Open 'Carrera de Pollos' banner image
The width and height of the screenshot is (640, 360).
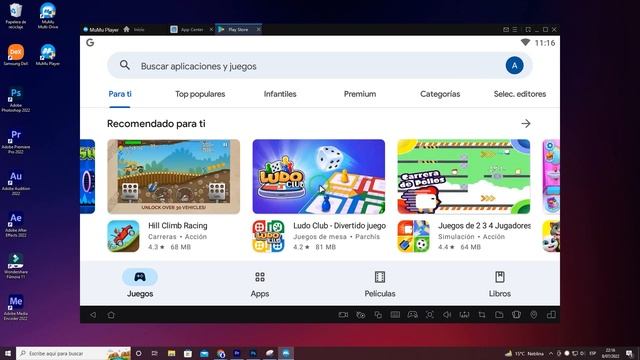[x=464, y=176]
